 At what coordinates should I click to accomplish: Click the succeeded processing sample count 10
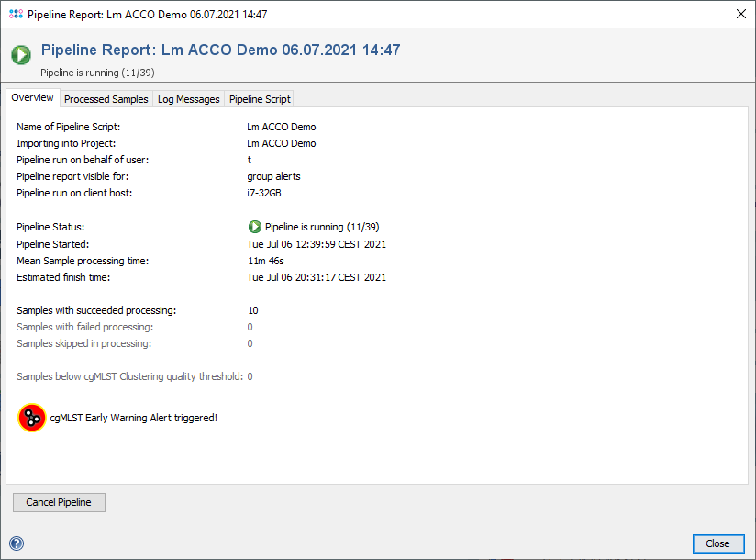pyautogui.click(x=252, y=310)
